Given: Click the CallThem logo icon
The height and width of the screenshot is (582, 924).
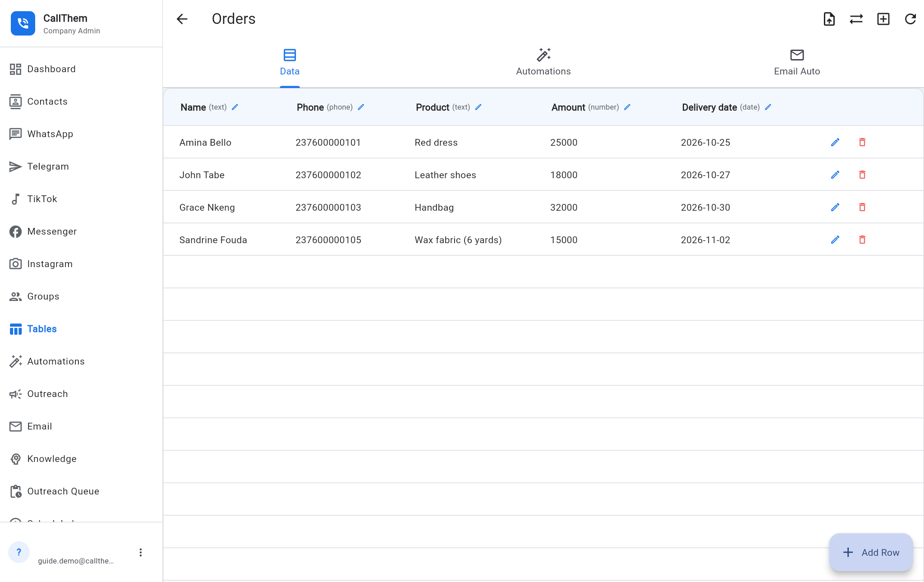Looking at the screenshot, I should 23,23.
